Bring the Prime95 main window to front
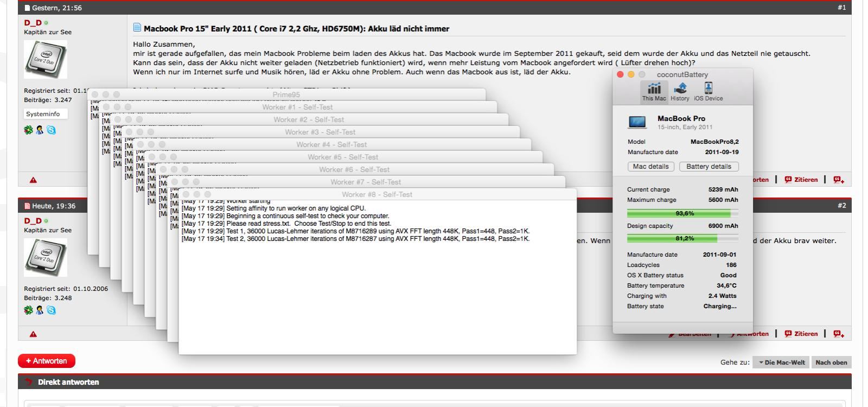868x407 pixels. pyautogui.click(x=286, y=94)
